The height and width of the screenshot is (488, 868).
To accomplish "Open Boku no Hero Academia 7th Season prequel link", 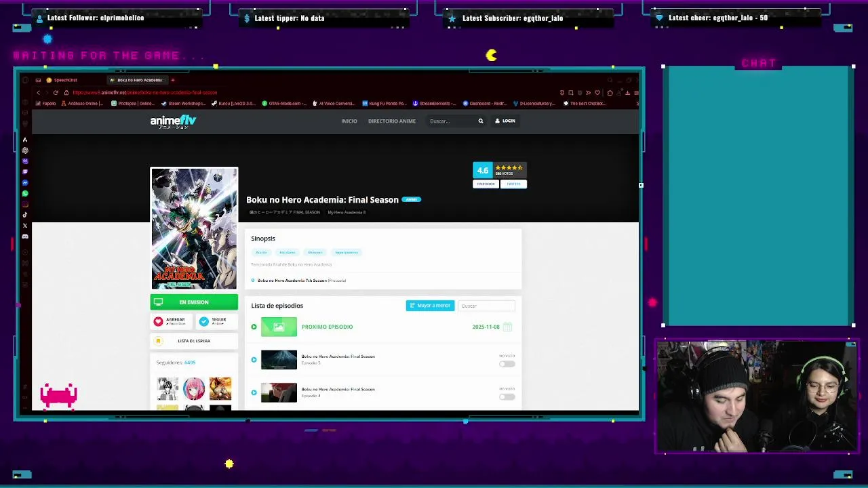I will pyautogui.click(x=292, y=281).
